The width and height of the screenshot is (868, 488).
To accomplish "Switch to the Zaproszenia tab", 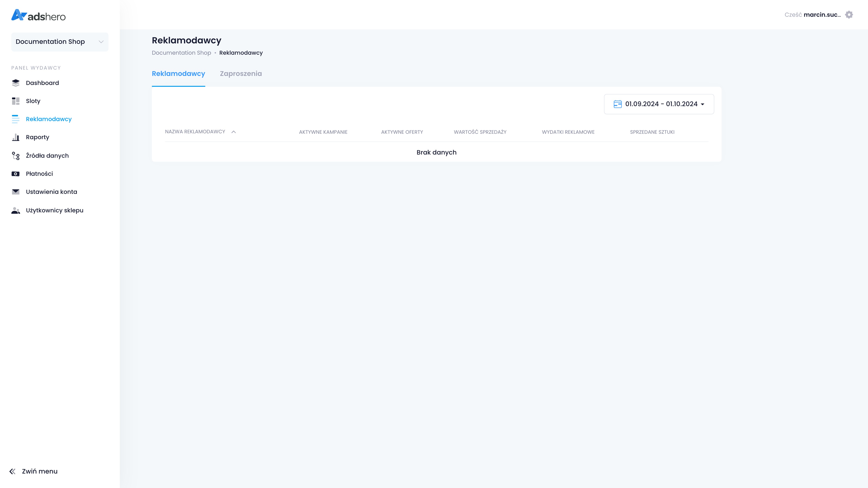I will tap(241, 74).
